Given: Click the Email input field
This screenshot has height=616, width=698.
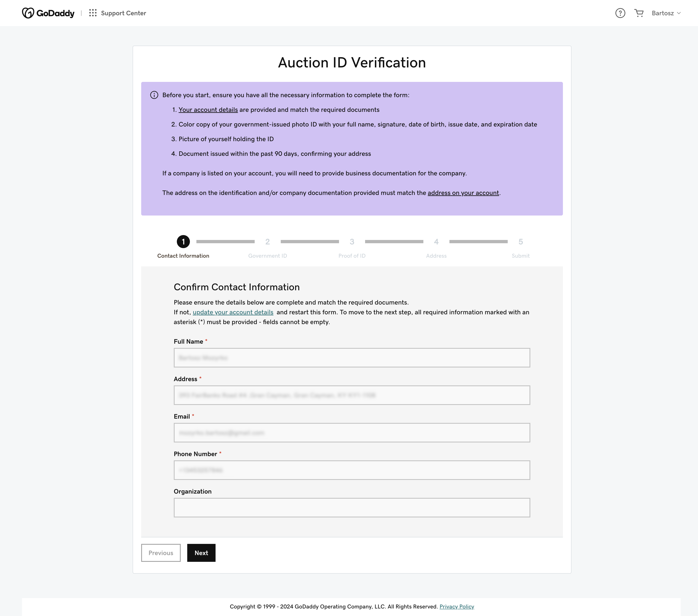Looking at the screenshot, I should click(x=351, y=432).
